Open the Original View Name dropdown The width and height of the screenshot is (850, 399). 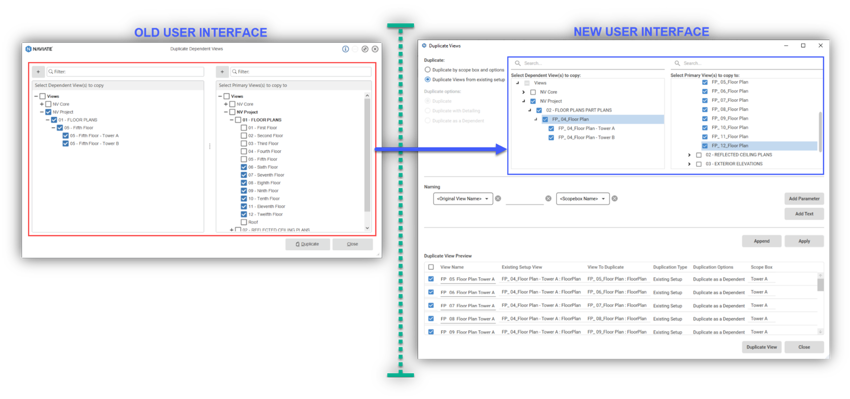(x=463, y=199)
